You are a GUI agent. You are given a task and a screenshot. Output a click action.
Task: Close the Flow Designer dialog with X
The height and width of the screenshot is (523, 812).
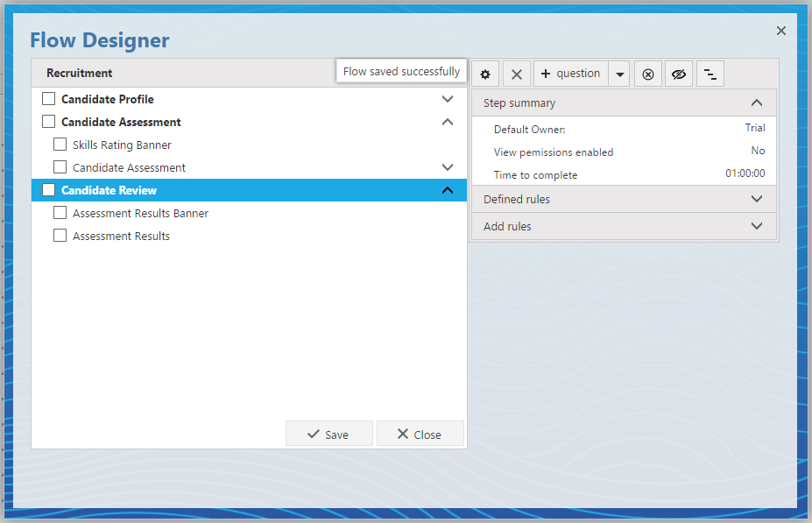coord(781,31)
